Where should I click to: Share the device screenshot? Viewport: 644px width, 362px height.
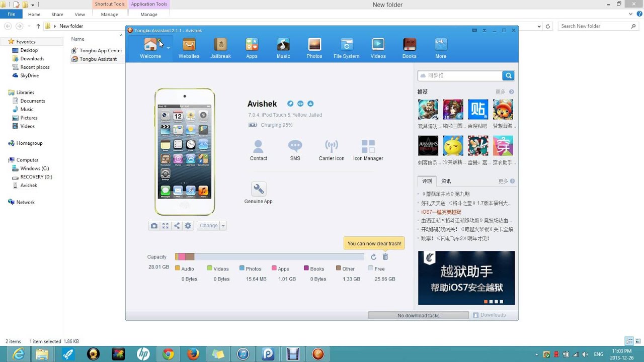[x=177, y=226]
